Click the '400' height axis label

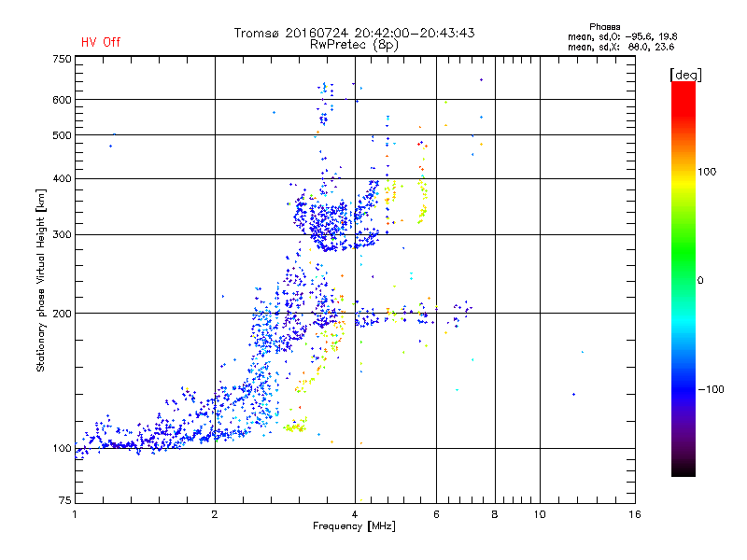(62, 178)
